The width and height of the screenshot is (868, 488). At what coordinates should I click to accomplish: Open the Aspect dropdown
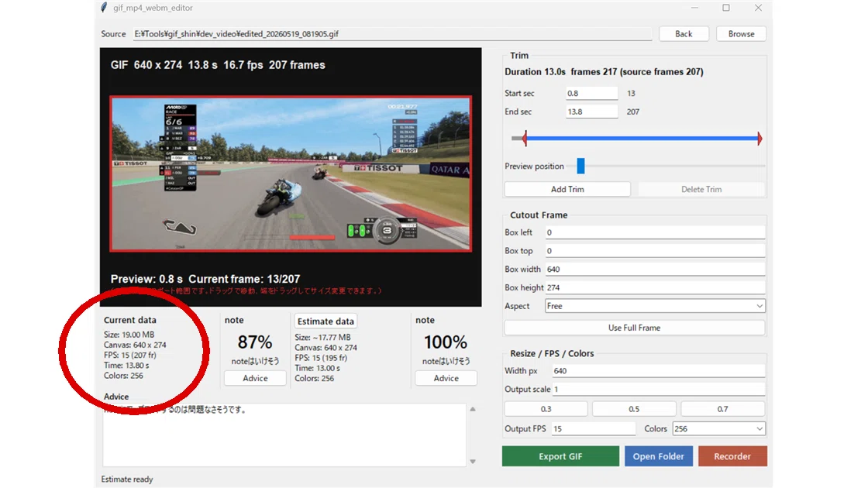(655, 306)
